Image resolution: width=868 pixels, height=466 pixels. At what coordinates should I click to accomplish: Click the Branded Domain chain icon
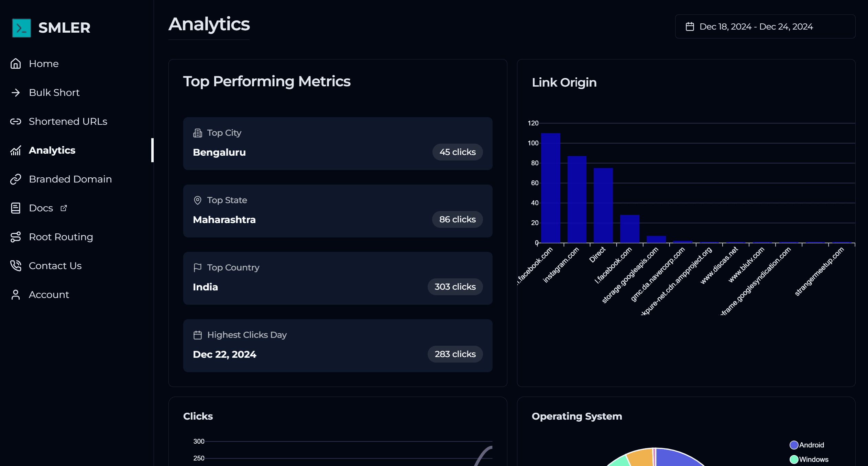coord(15,179)
